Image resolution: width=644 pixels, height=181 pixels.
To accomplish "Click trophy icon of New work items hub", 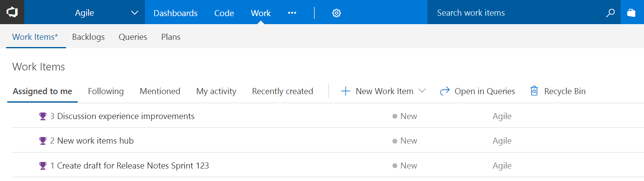I will pyautogui.click(x=43, y=141).
